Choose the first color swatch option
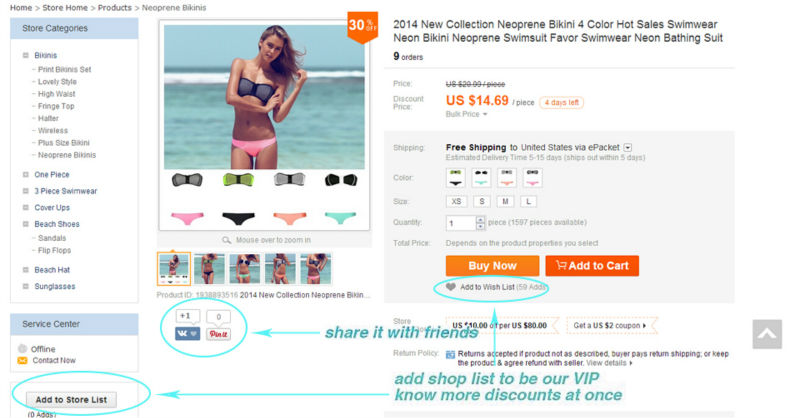The height and width of the screenshot is (418, 800). click(456, 178)
